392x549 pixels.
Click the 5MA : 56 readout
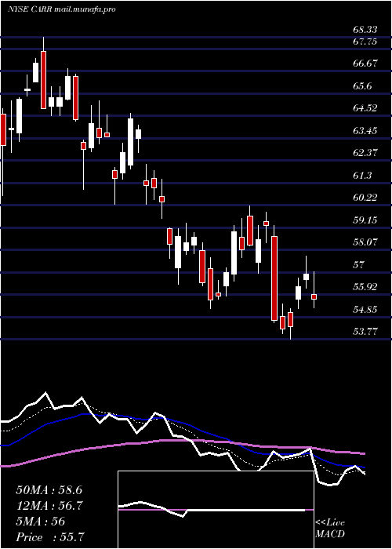point(41,522)
